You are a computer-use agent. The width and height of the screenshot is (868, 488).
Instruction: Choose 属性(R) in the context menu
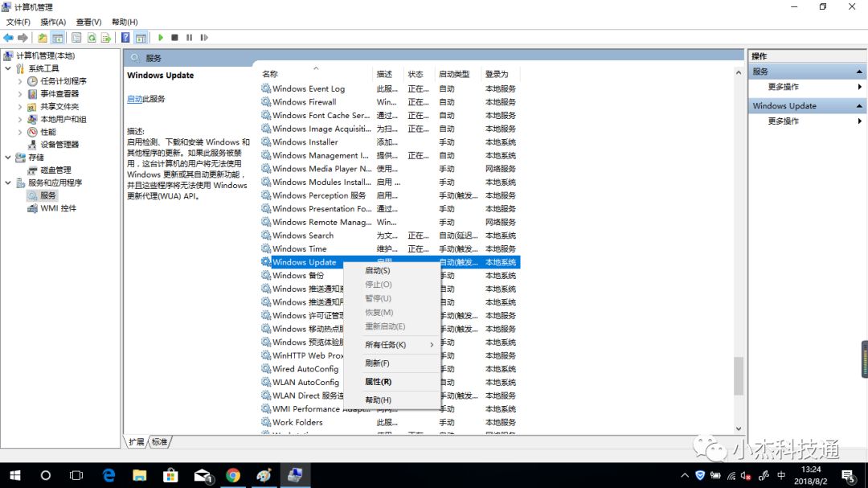(x=392, y=382)
